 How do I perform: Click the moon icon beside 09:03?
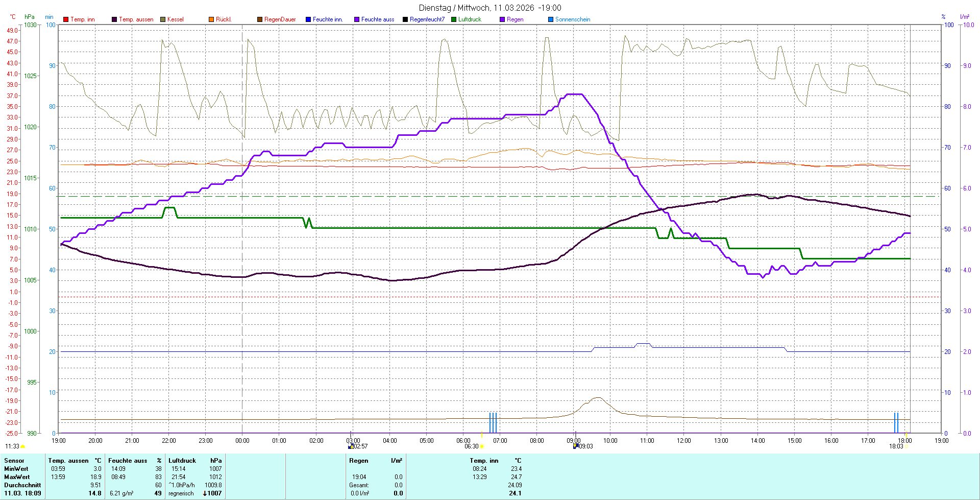[x=576, y=446]
